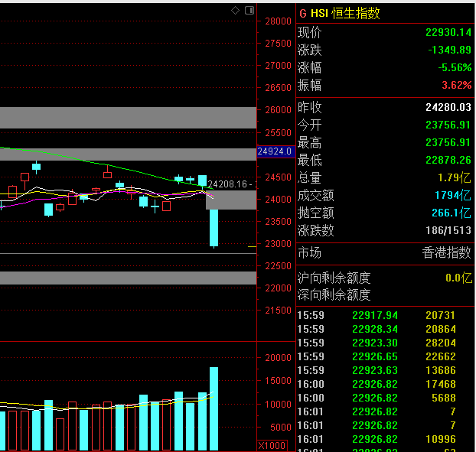Select the 抛空额 value 266.1亿
Screen dimensions: 476x452
click(452, 213)
